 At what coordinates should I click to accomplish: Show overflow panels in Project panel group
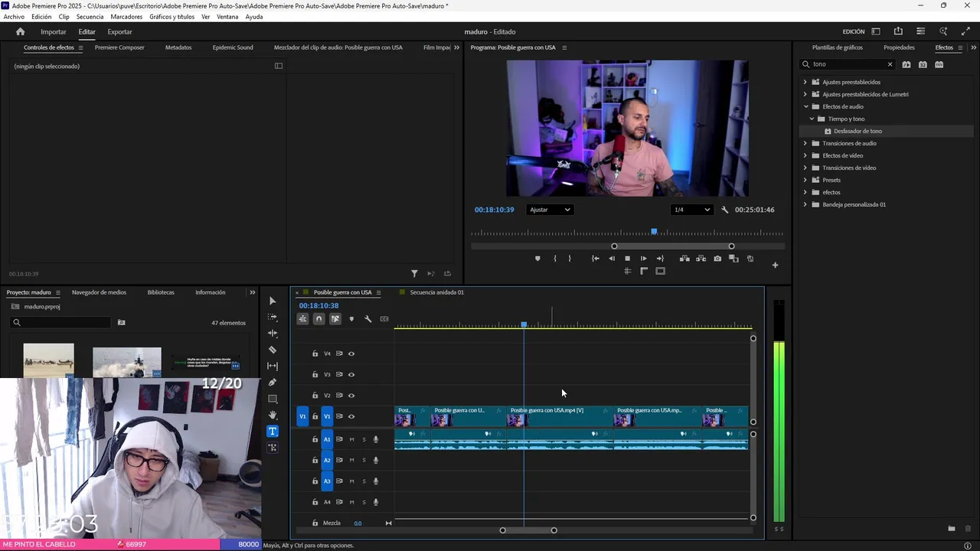point(253,292)
